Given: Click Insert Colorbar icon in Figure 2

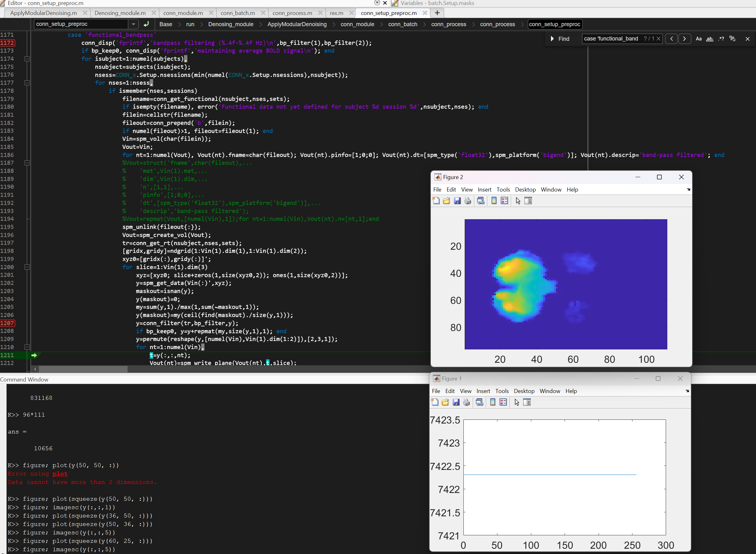Looking at the screenshot, I should [x=494, y=201].
